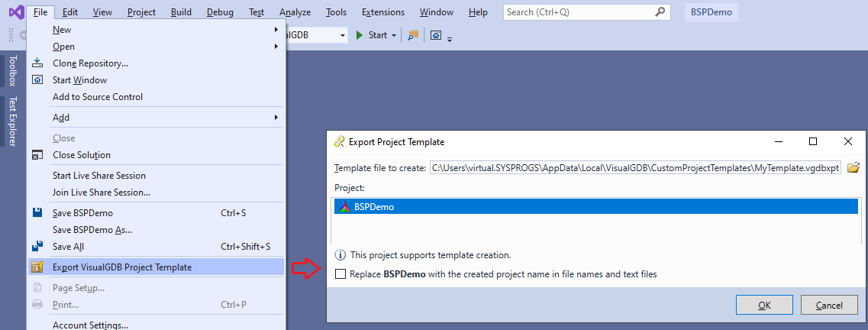Click the Start Window icon in menu
This screenshot has width=868, height=330.
pos(37,79)
